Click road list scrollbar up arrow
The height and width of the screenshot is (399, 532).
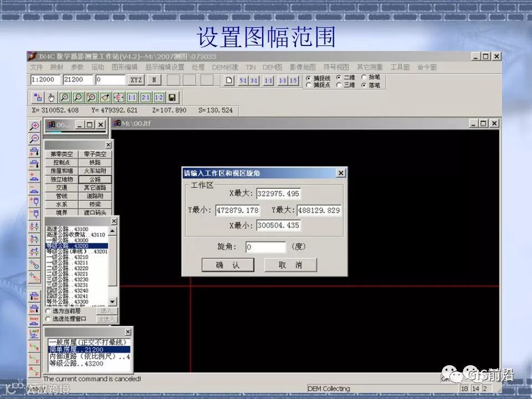point(112,231)
